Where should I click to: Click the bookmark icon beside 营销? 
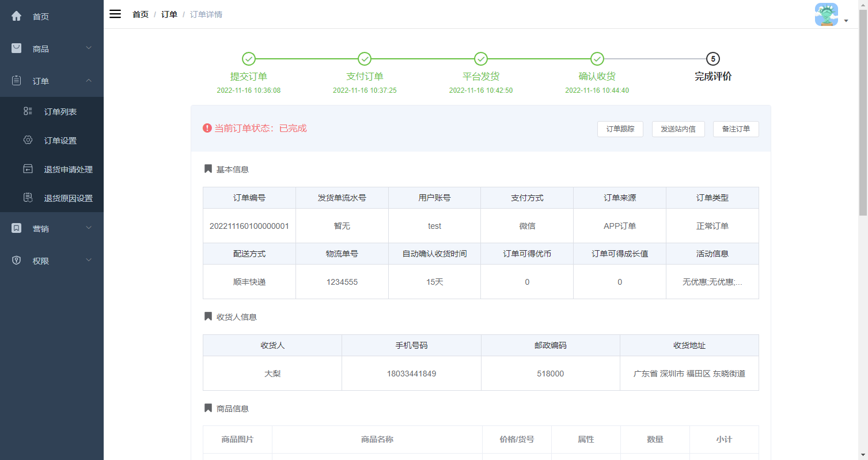(x=17, y=228)
